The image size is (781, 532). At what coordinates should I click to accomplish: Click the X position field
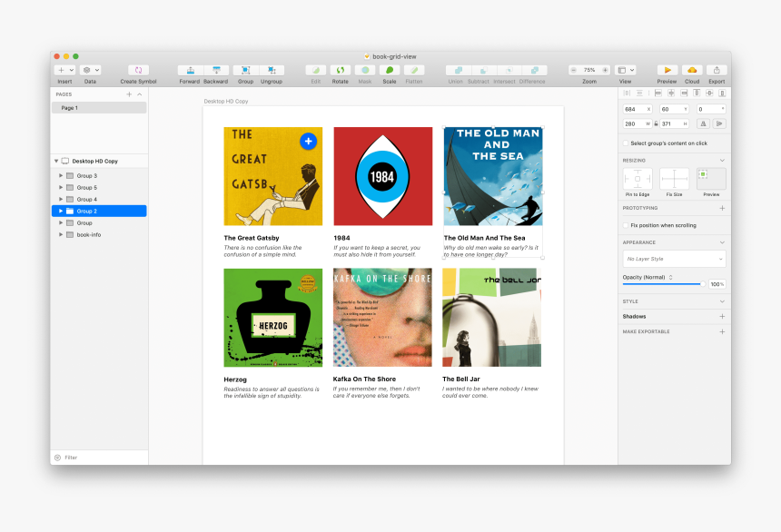point(638,109)
